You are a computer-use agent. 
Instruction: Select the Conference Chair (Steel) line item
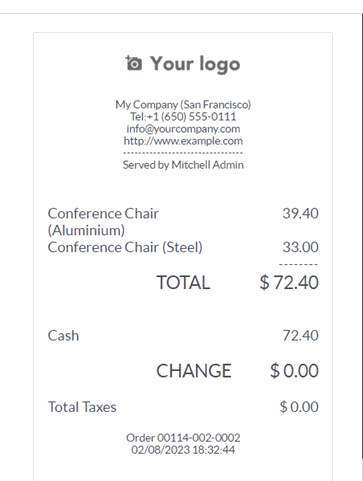coord(125,247)
